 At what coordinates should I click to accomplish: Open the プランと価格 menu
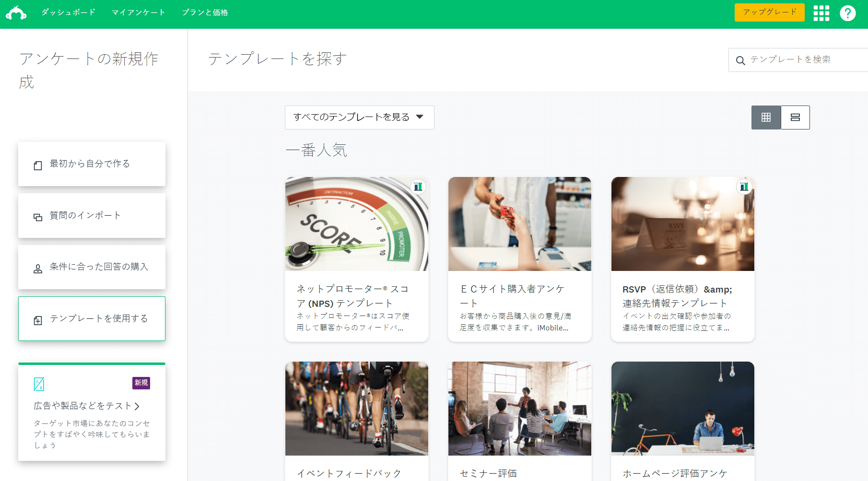pos(205,12)
